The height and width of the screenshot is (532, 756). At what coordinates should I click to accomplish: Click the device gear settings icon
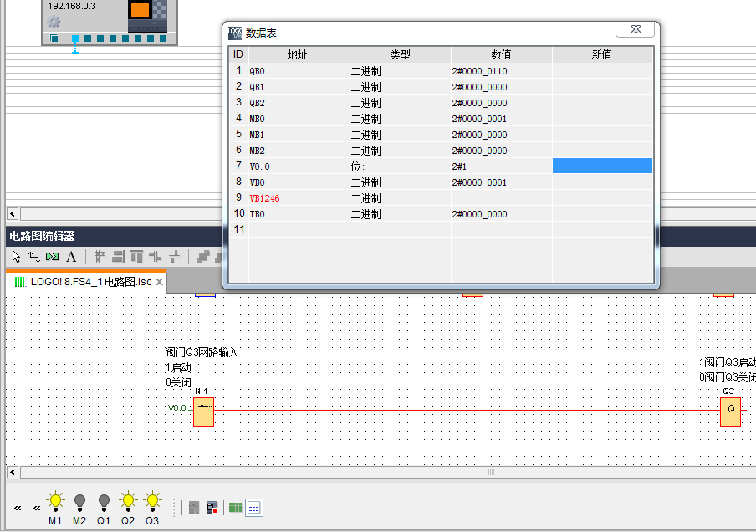click(54, 21)
